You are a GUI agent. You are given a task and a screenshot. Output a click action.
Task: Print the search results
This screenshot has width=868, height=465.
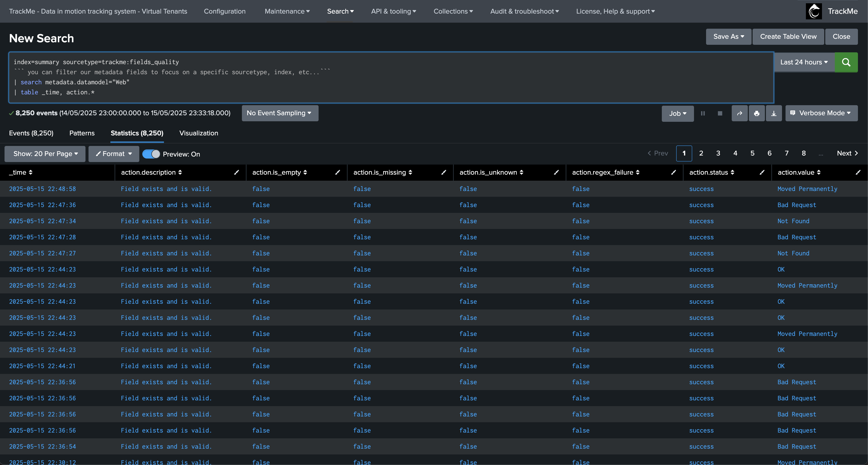[x=757, y=113]
